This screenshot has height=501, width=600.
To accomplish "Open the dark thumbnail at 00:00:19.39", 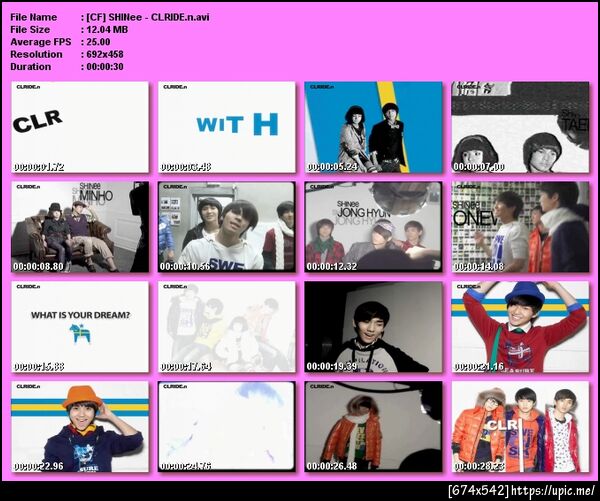I will coord(373,327).
